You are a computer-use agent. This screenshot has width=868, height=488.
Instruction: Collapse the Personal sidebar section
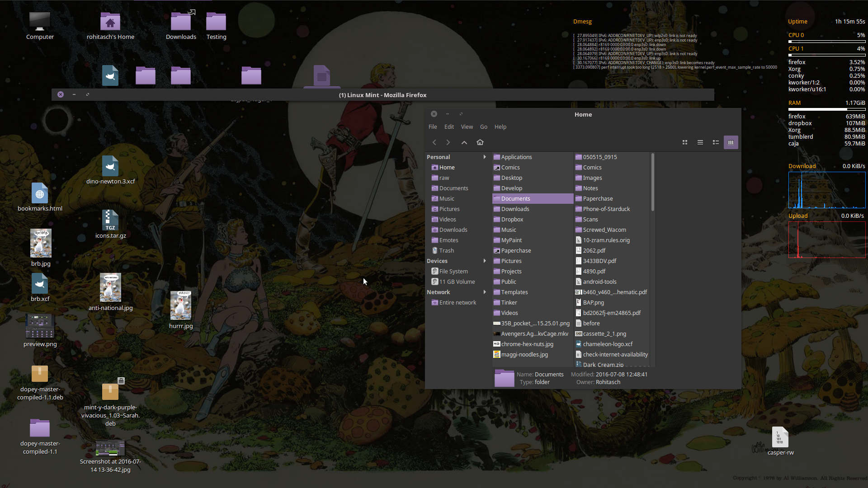pyautogui.click(x=485, y=157)
